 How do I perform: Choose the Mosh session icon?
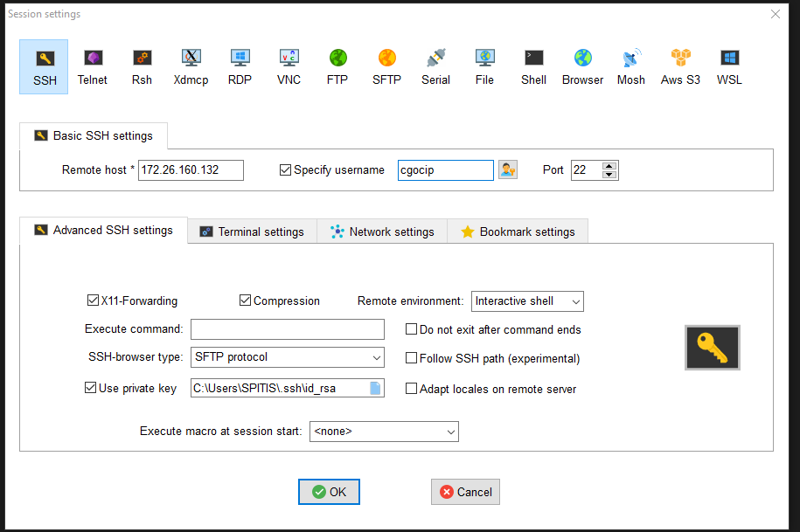tap(630, 66)
